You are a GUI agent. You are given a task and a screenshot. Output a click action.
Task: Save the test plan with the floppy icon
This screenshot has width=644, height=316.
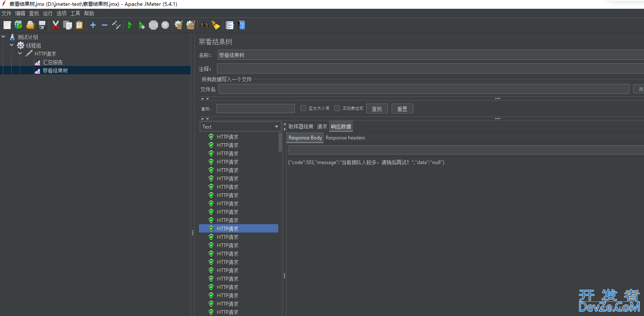pyautogui.click(x=42, y=25)
